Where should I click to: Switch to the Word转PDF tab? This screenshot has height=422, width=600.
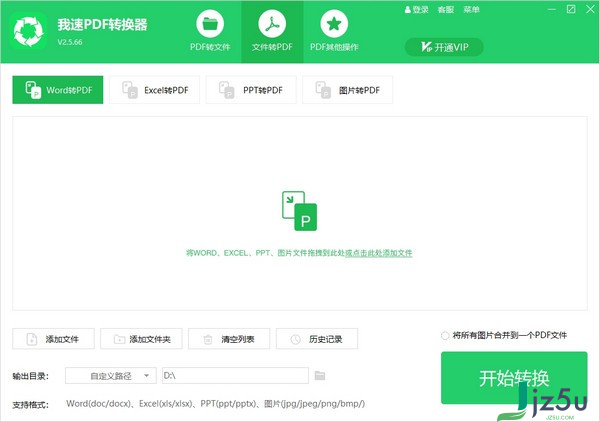[58, 90]
